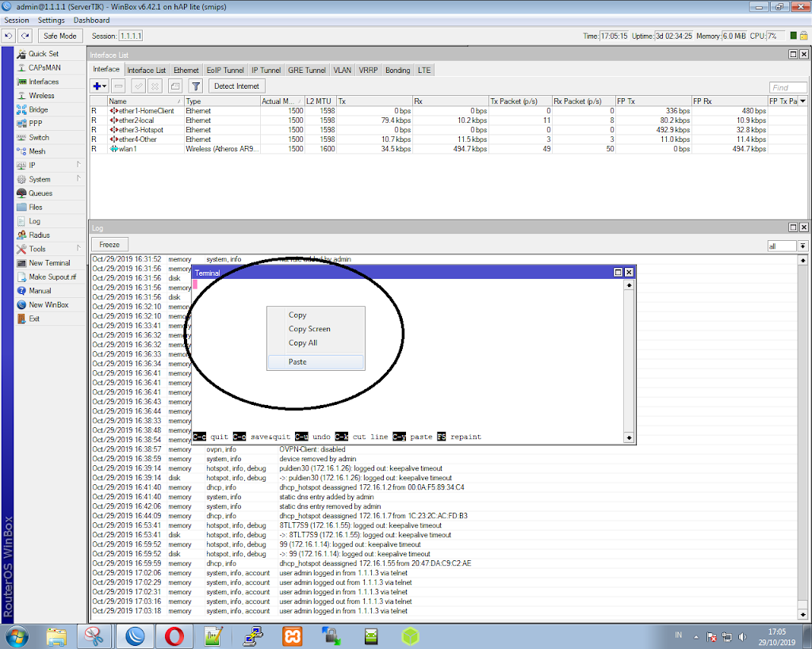Switch to the Ethernet tab
The image size is (812, 649).
(x=186, y=71)
